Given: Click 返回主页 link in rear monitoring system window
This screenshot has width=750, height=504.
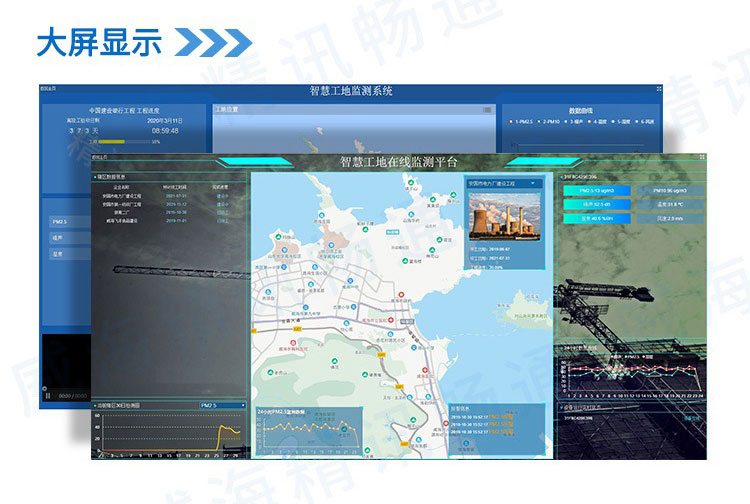Looking at the screenshot, I should click(48, 88).
